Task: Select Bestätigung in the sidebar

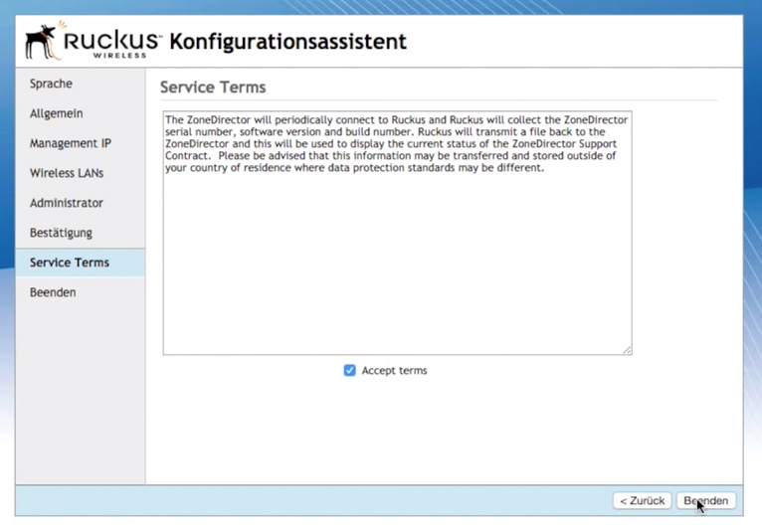Action: pos(61,233)
